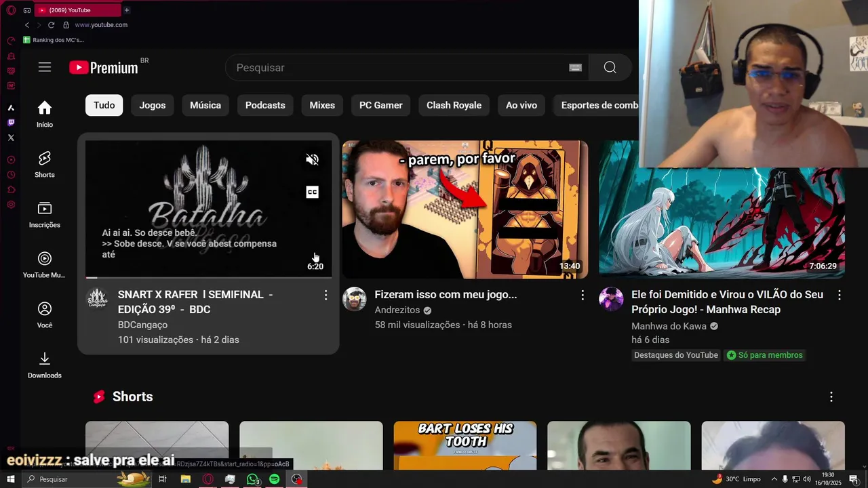Open Spotify from the Windows taskbar
This screenshot has width=868, height=488.
pos(274,479)
